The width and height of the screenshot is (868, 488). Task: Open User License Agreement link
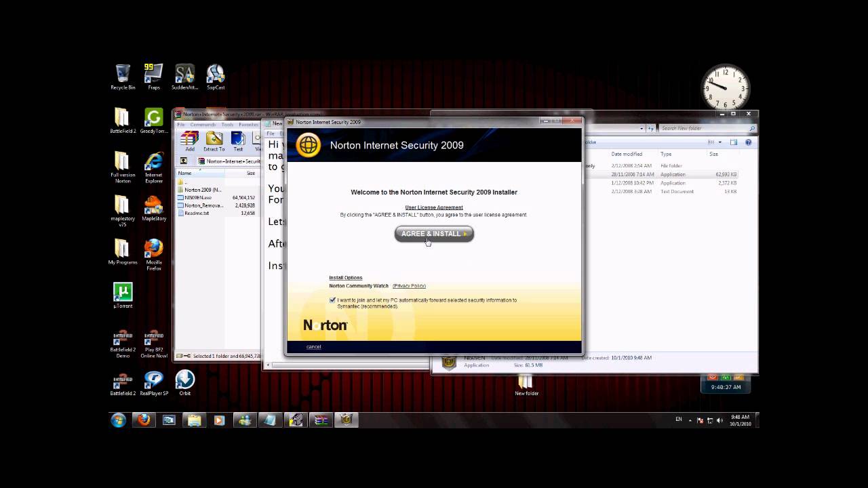(434, 207)
